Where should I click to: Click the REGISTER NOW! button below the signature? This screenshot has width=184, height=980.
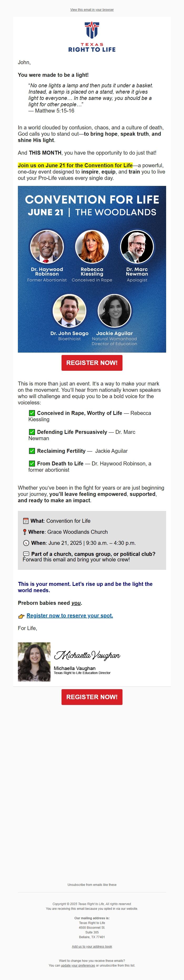click(92, 697)
